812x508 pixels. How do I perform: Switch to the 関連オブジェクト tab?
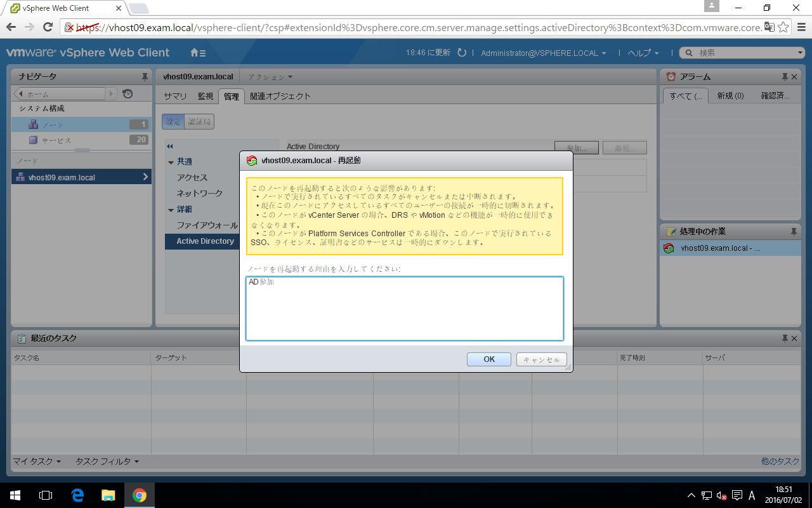[280, 97]
